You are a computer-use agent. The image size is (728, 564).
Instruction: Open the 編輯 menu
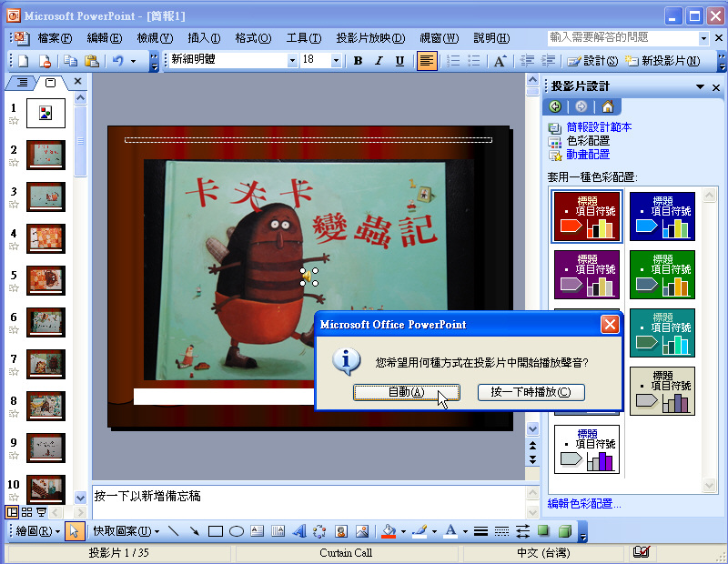(x=105, y=38)
